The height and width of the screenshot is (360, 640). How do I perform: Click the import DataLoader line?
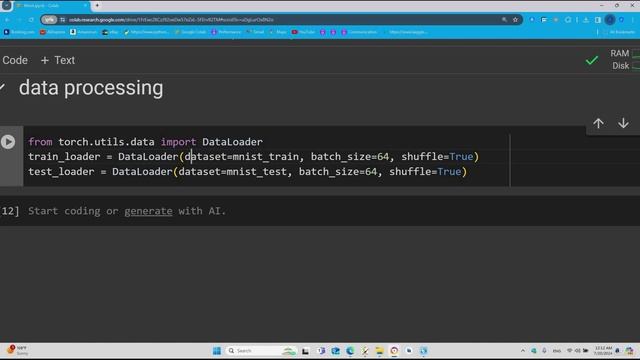coord(145,142)
